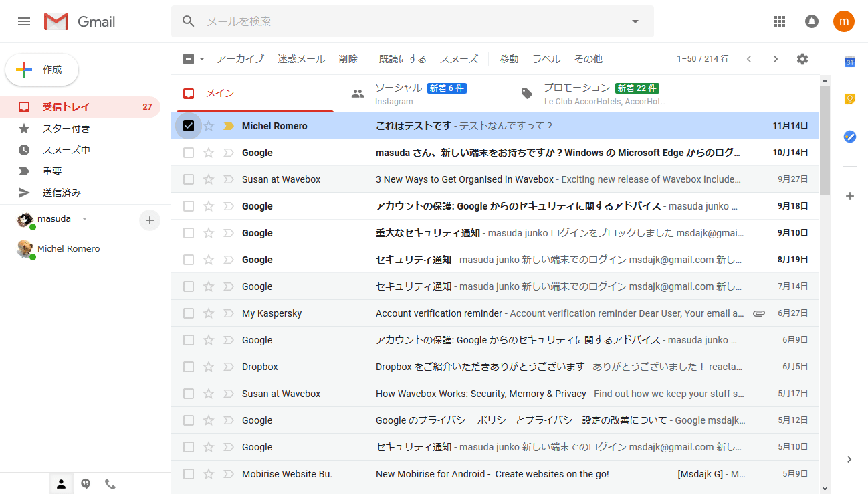Viewport: 868px width, 494px height.
Task: Click the Gmail logo
Action: point(80,21)
